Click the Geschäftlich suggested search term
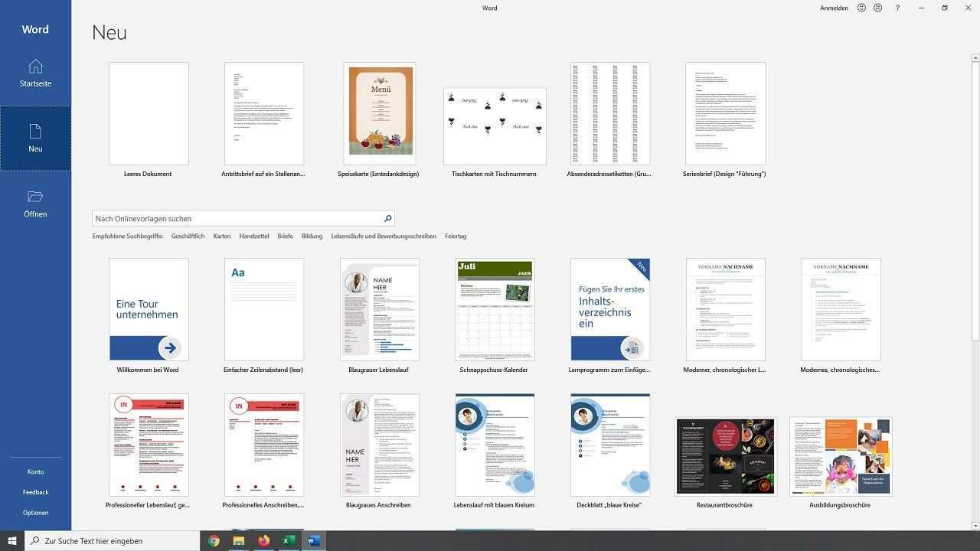 click(188, 236)
